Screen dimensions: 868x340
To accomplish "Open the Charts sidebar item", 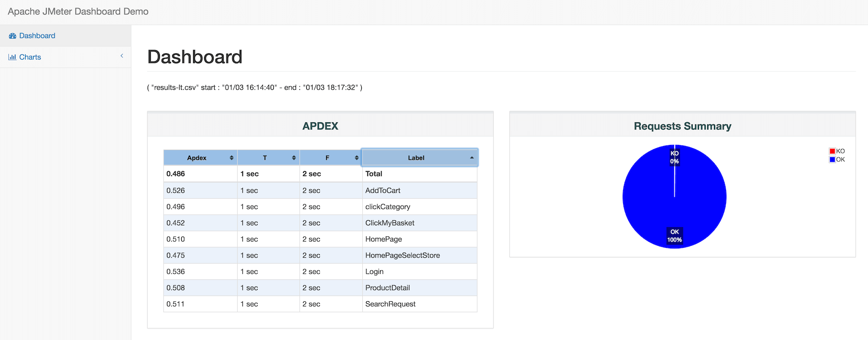I will 30,58.
